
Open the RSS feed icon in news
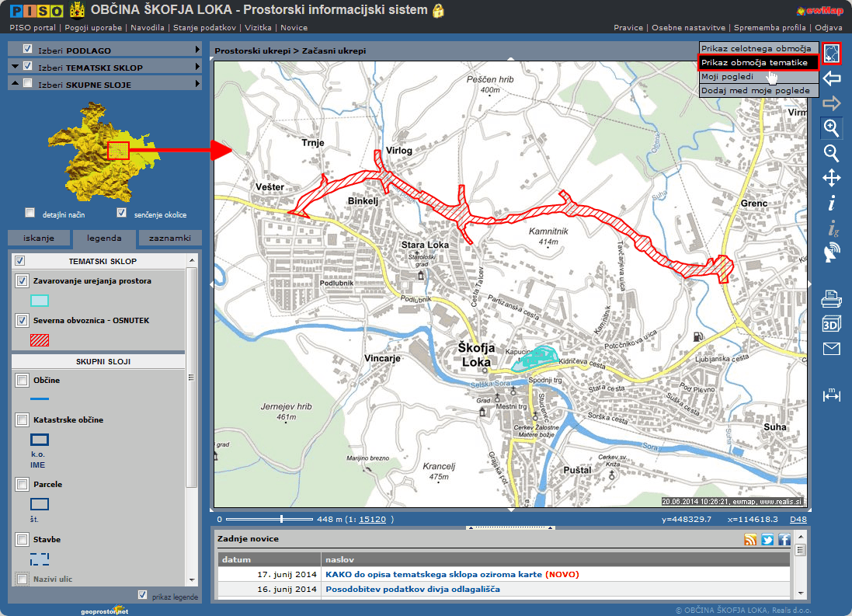coord(750,540)
